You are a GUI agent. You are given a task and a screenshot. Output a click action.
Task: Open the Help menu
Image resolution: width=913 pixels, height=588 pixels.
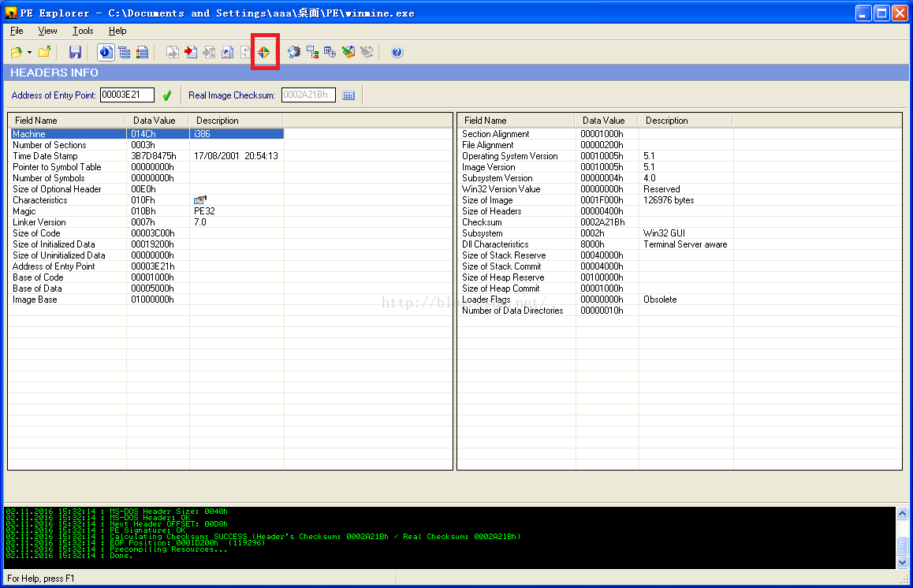[117, 31]
